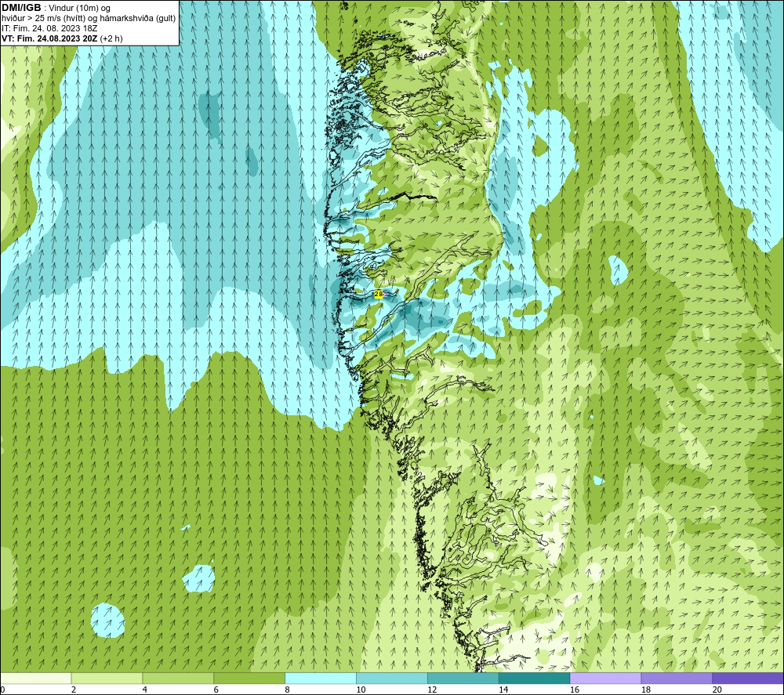Click the 6–8 m/s dark green legend swatch
This screenshot has width=784, height=695.
(x=249, y=678)
